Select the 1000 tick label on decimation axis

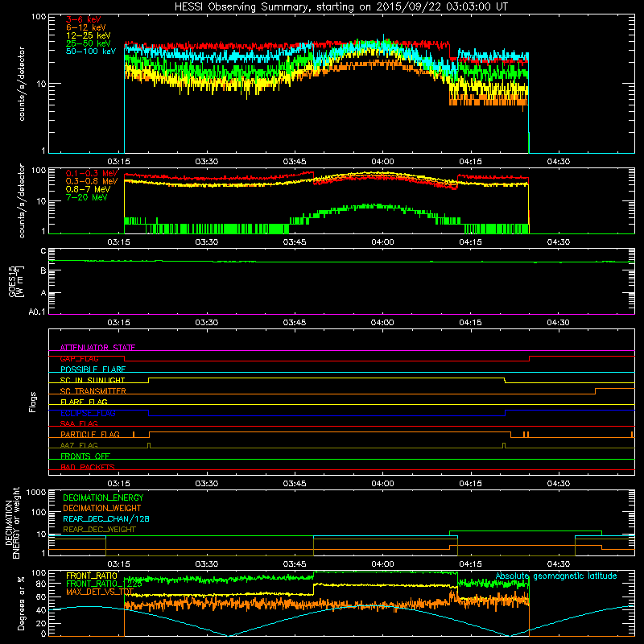pyautogui.click(x=35, y=493)
